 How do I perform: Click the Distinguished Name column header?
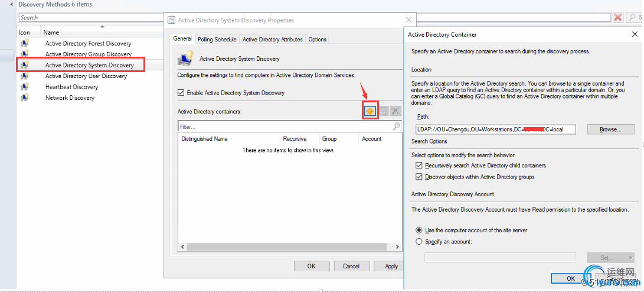(x=229, y=138)
